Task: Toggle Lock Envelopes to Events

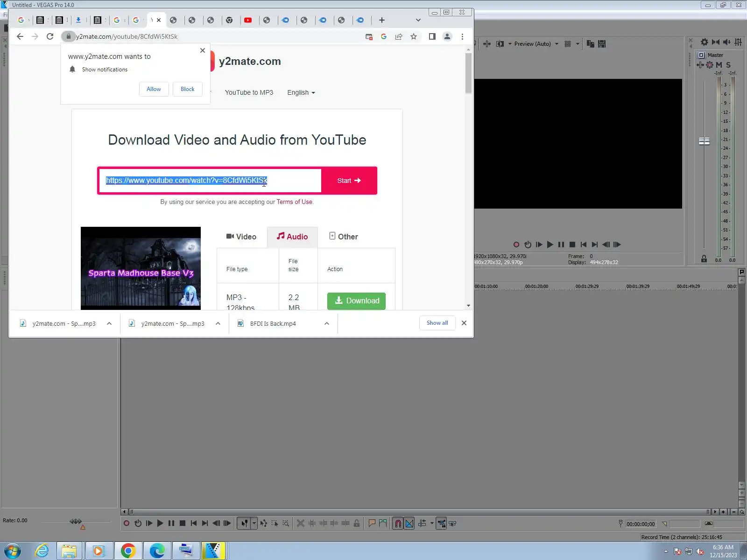Action: coord(441,524)
